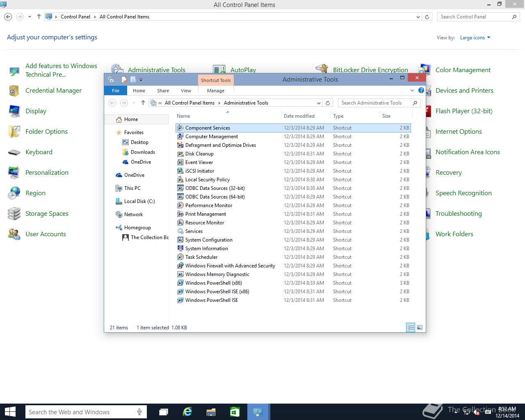The image size is (525, 420).
Task: Open recent locations dropdown in Control Panel window
Action: click(30, 17)
